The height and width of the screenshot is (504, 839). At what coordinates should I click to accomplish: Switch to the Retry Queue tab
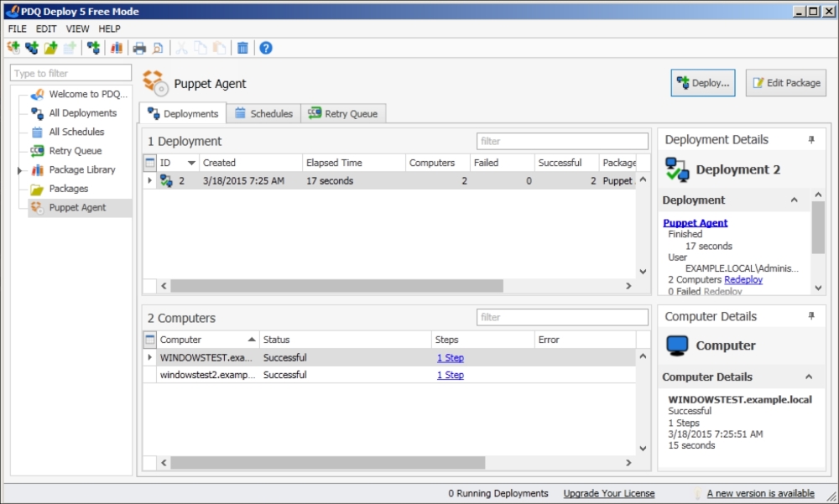pyautogui.click(x=342, y=113)
